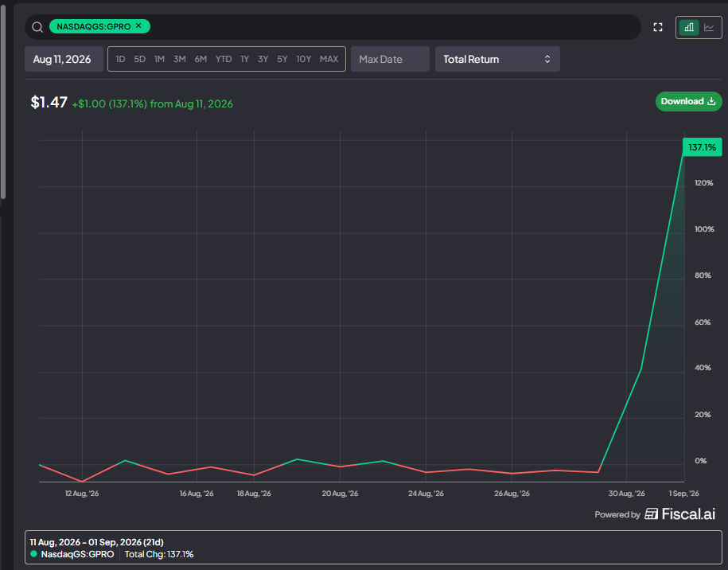The height and width of the screenshot is (570, 728).
Task: Select the 1M time range
Action: [x=159, y=59]
